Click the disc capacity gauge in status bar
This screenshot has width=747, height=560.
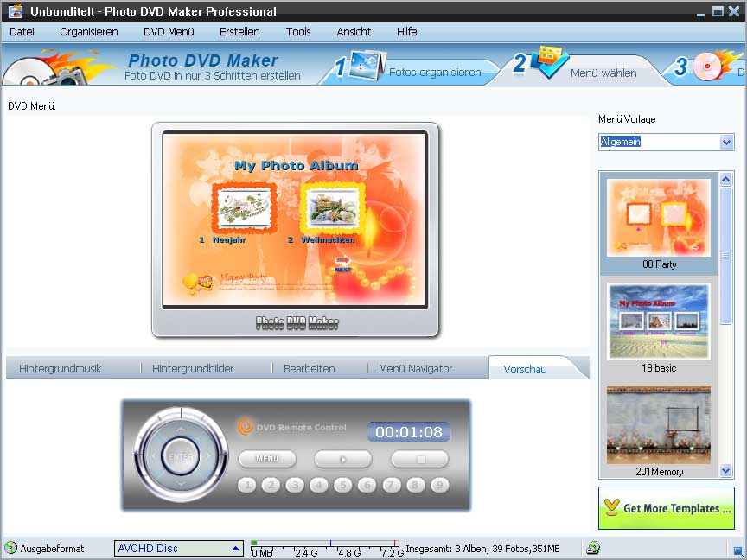[x=327, y=549]
